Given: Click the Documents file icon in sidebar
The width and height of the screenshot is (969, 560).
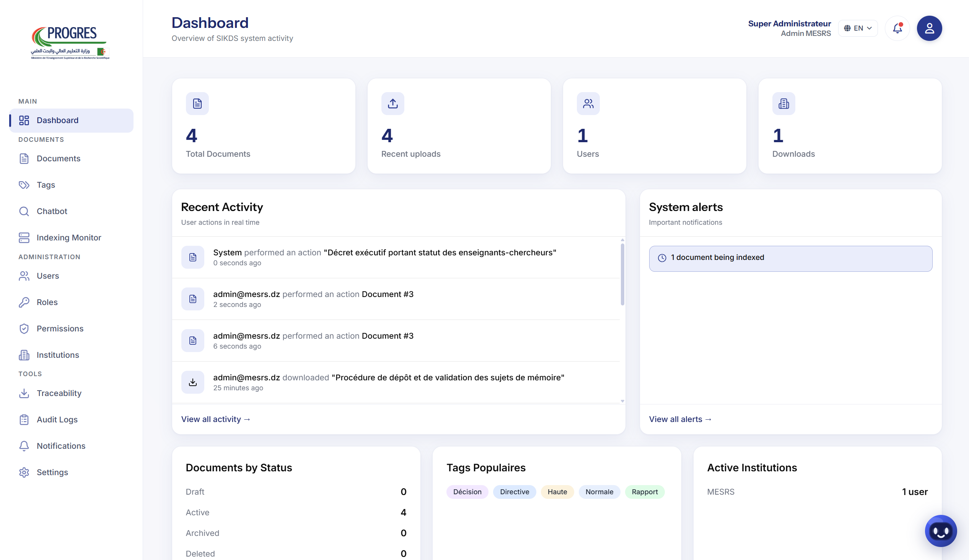Looking at the screenshot, I should pos(24,159).
